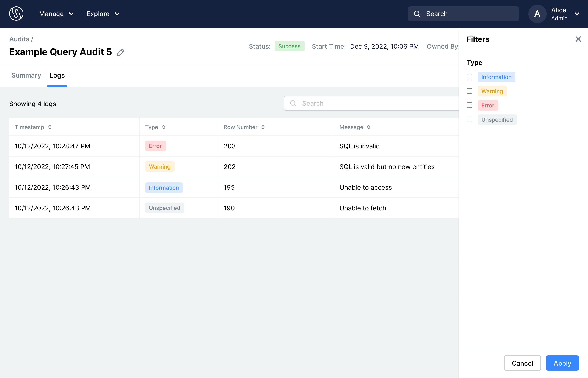The image size is (588, 378).
Task: Click the Timestamp column sort icon
Action: pyautogui.click(x=50, y=127)
